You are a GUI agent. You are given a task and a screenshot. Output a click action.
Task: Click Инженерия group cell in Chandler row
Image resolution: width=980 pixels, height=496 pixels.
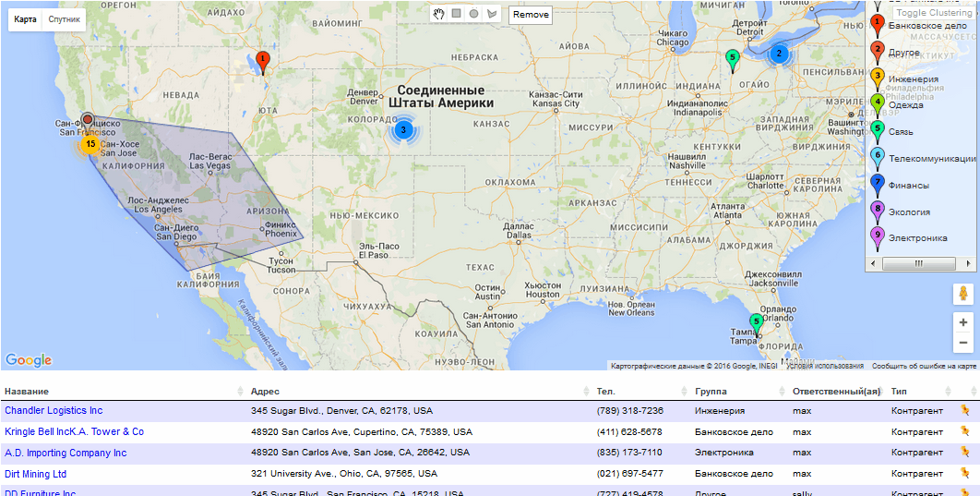(x=720, y=411)
